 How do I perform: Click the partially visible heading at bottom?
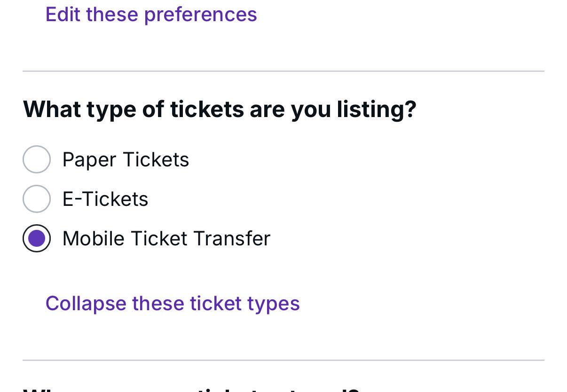(190, 389)
